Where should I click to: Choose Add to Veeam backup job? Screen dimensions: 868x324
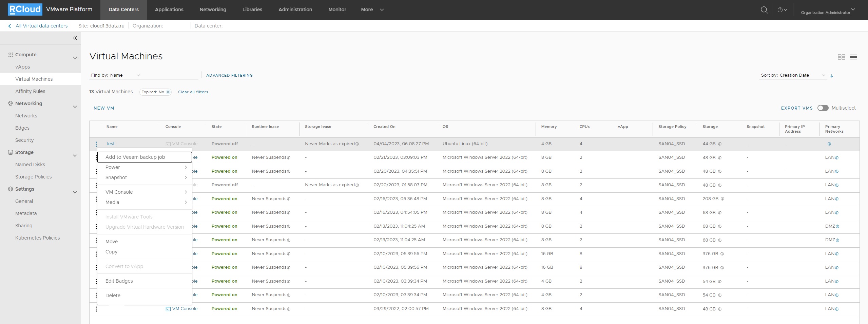pyautogui.click(x=144, y=157)
